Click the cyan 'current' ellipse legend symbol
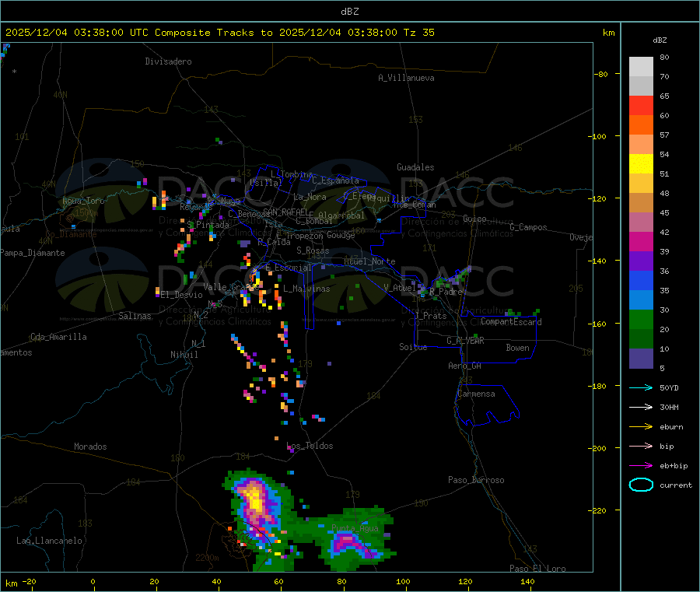Screen dimensions: 700x592 (x=641, y=485)
